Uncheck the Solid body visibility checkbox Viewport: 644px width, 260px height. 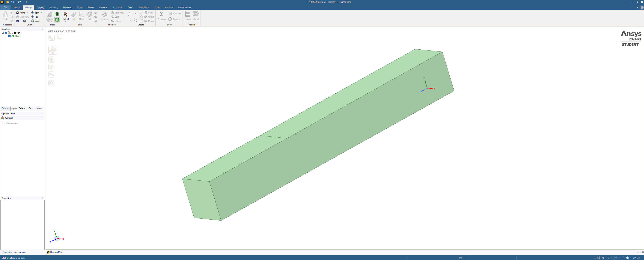10,36
